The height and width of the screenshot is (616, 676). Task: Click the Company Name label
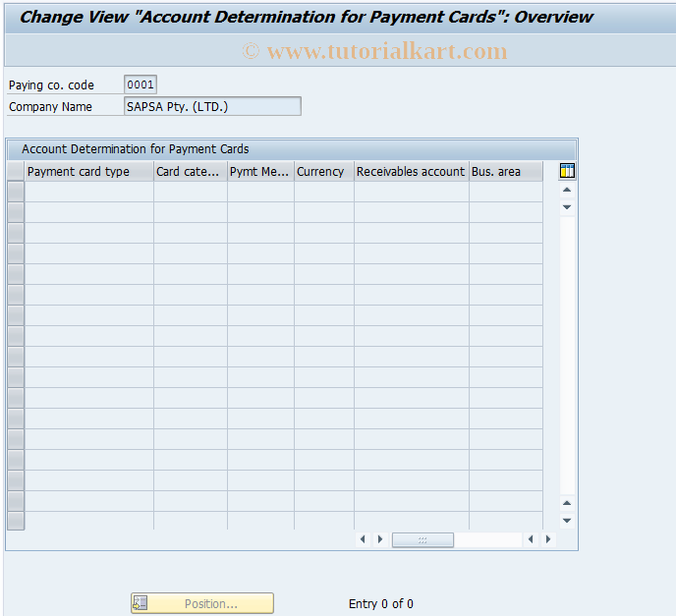coord(50,106)
